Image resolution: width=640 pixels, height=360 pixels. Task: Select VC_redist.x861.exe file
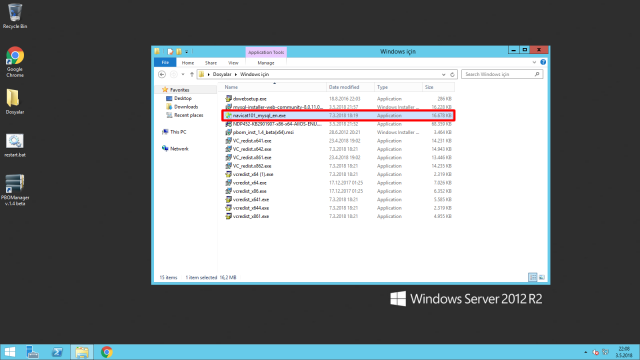(x=338, y=158)
